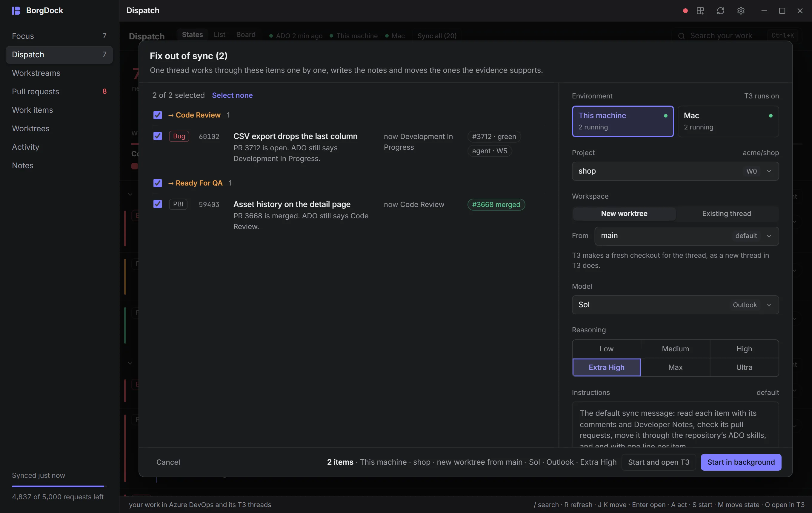Switch to the Board view tab
The image size is (812, 513).
tap(246, 35)
